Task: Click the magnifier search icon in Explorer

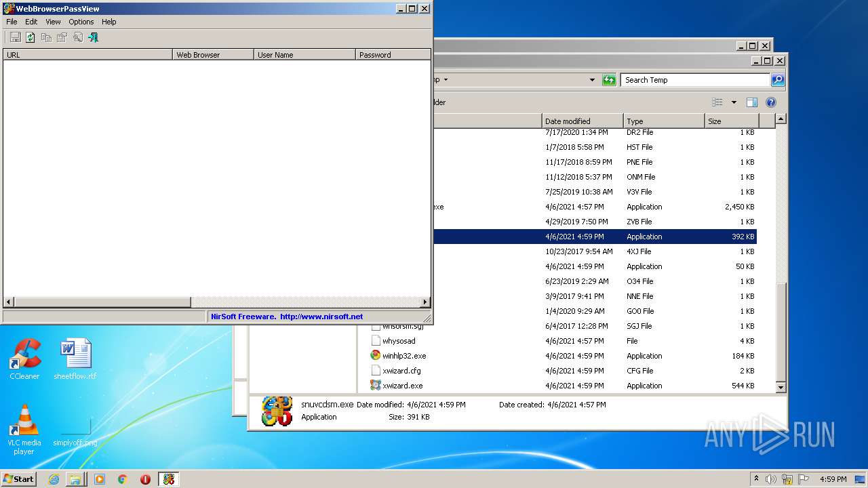Action: (778, 80)
